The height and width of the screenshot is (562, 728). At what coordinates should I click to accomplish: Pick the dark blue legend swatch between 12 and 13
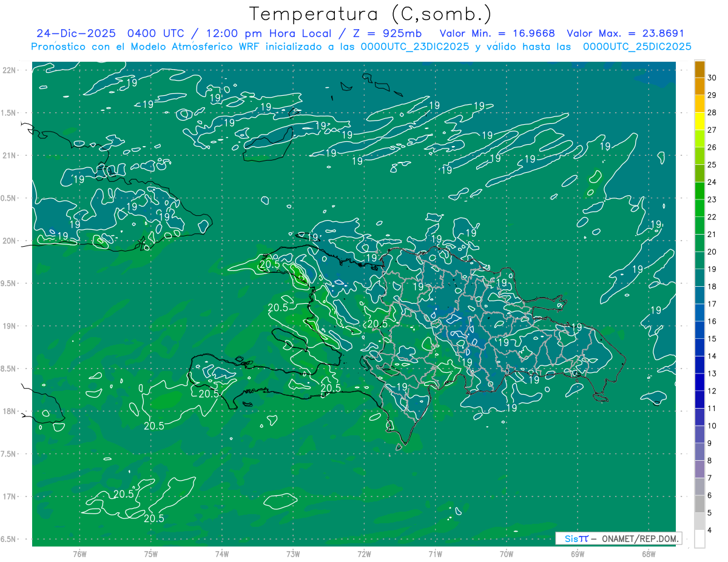[x=699, y=382]
